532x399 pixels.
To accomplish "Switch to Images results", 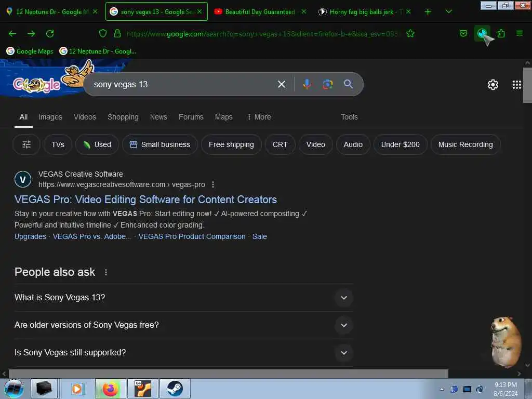I will (x=50, y=117).
